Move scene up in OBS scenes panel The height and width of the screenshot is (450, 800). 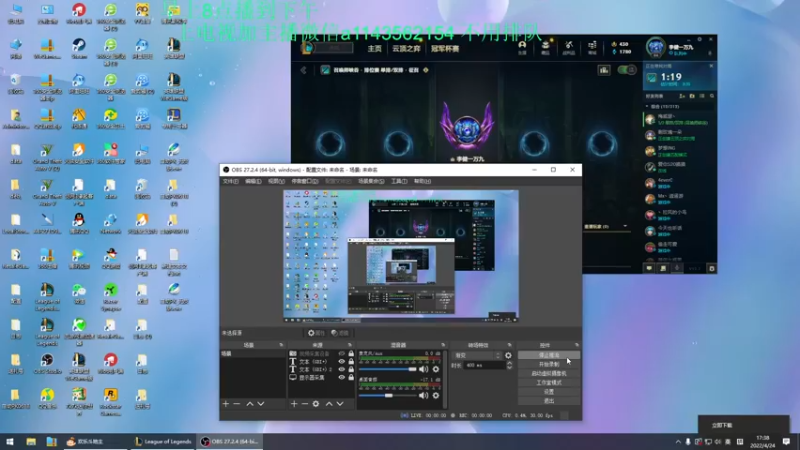click(250, 404)
